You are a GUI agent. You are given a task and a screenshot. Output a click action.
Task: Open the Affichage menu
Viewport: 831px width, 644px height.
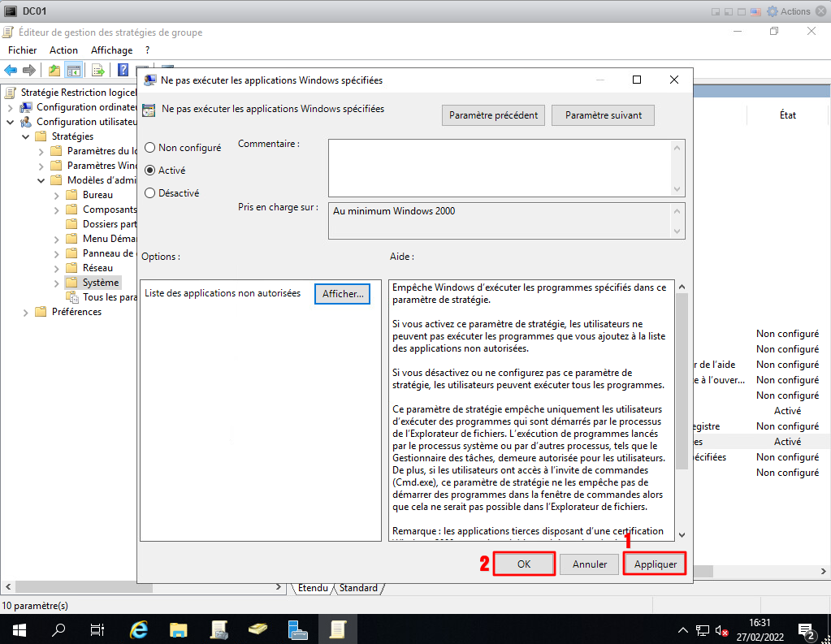tap(111, 50)
